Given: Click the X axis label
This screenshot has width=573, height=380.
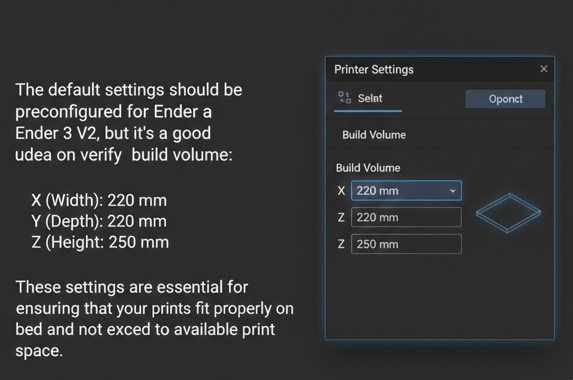Looking at the screenshot, I should click(341, 191).
